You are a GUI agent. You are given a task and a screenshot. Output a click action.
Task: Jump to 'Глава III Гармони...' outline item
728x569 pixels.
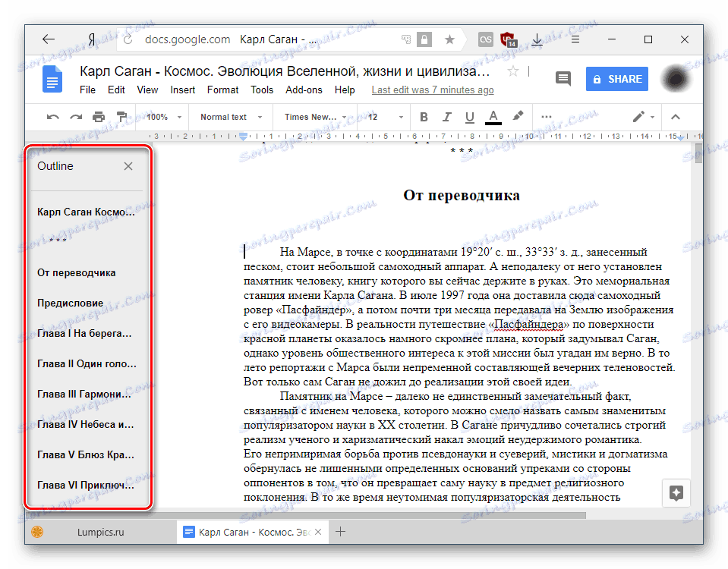pos(84,394)
